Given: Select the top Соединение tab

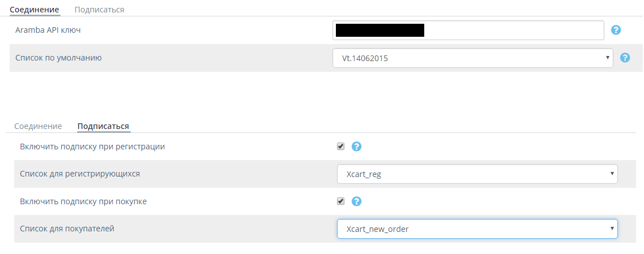Looking at the screenshot, I should (35, 9).
